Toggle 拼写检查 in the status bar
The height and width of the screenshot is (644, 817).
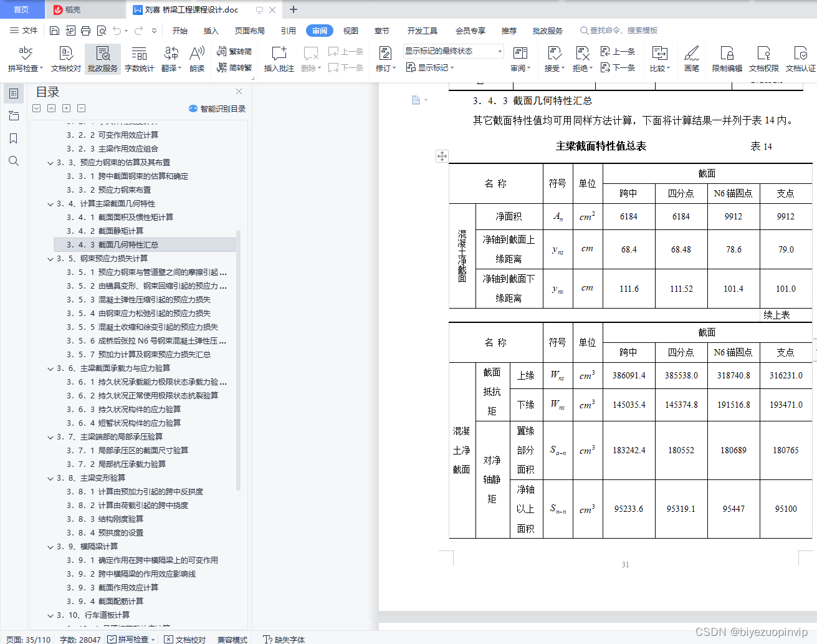coord(131,639)
